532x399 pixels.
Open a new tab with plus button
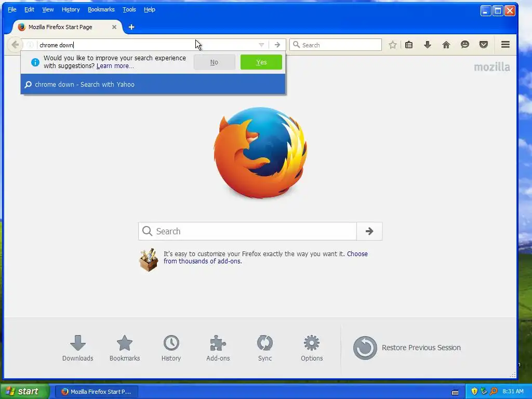pos(131,27)
